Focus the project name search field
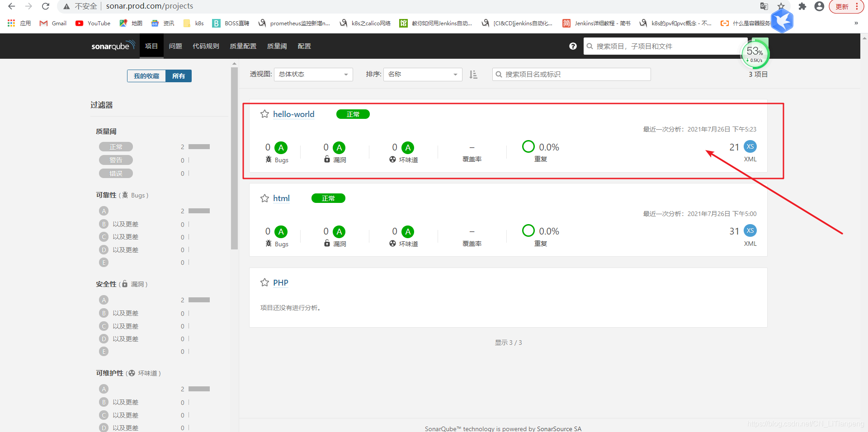 pyautogui.click(x=571, y=75)
